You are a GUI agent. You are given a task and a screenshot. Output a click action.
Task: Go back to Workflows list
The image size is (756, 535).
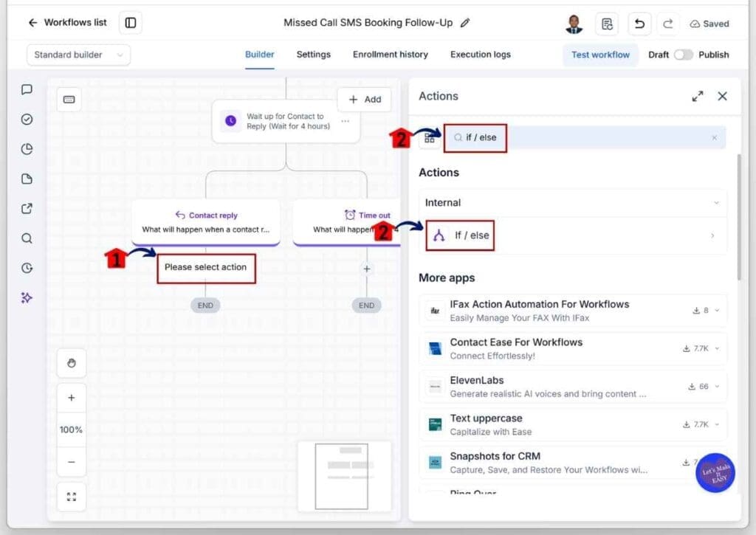[67, 23]
